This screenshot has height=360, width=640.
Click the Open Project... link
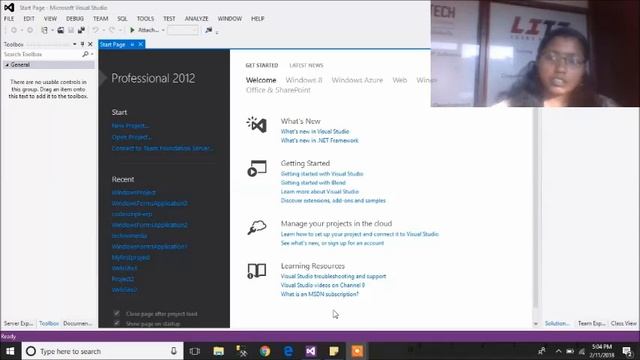[131, 137]
